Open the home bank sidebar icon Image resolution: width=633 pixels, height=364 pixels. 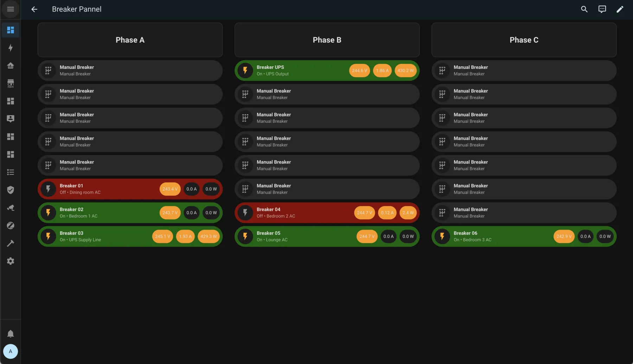pyautogui.click(x=11, y=65)
